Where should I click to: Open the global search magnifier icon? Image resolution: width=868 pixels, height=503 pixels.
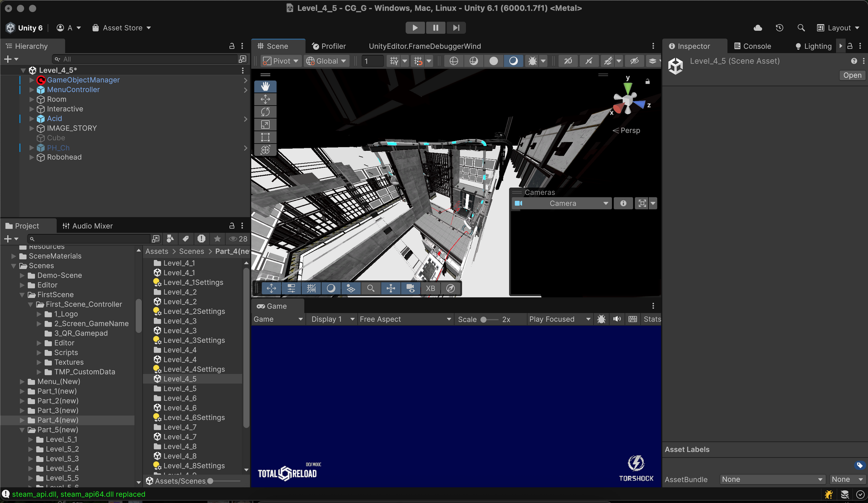click(x=801, y=28)
